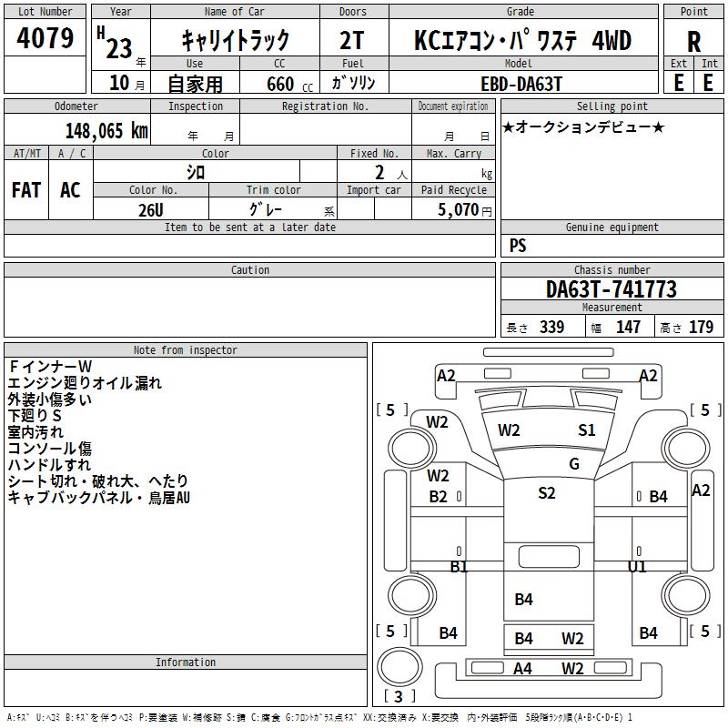Viewport: 728px width, 728px height.
Task: Select the spare tire circle marked 3
Action: coord(399,667)
